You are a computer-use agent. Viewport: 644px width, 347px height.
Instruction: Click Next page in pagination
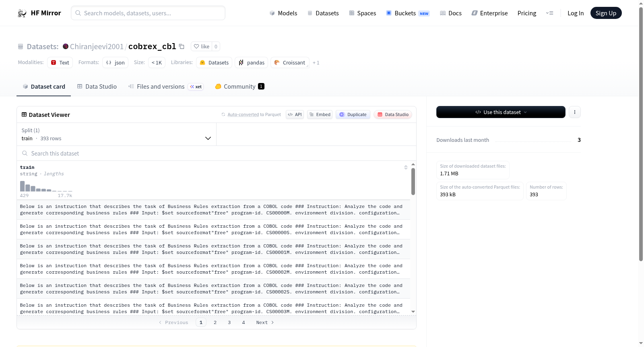click(265, 322)
